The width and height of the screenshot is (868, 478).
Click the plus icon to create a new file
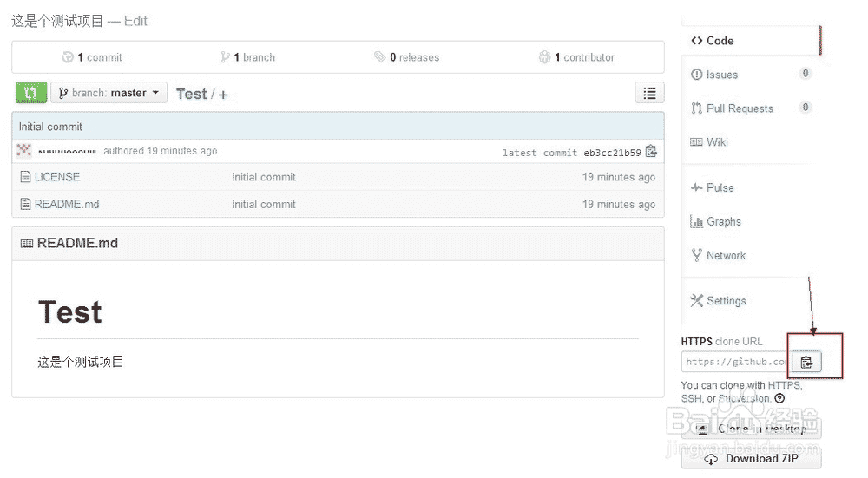[x=223, y=94]
